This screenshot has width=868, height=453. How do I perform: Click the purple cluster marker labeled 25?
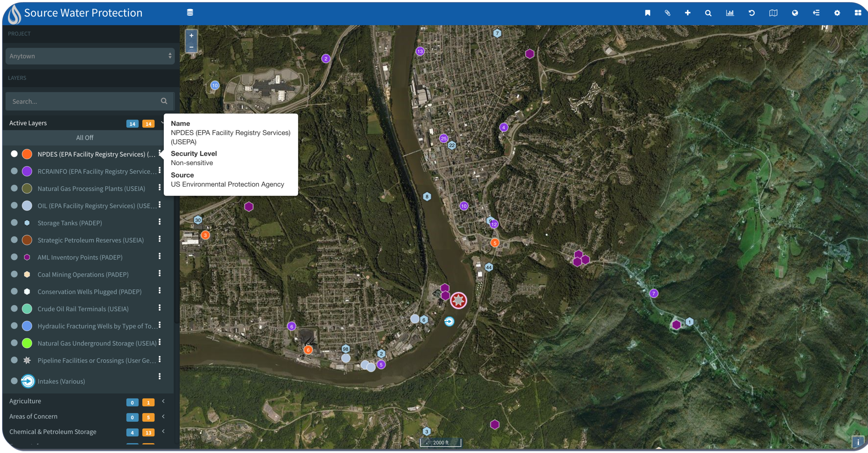click(x=443, y=138)
